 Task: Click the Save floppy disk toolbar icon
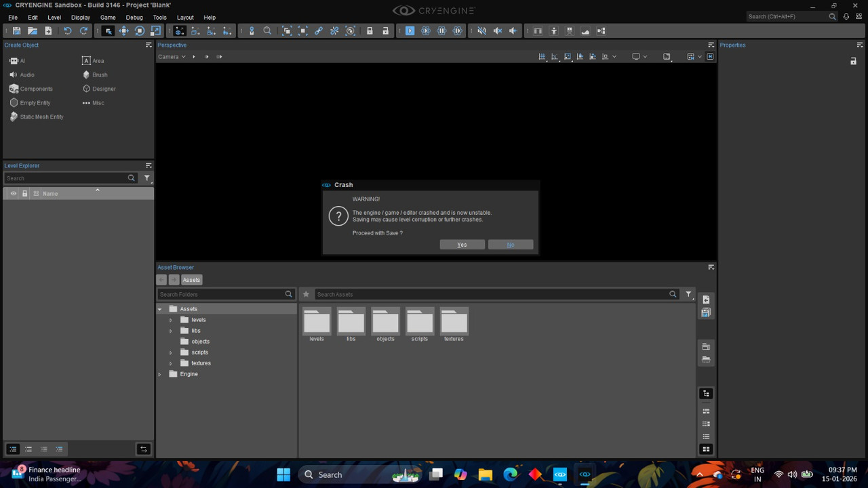click(x=16, y=31)
